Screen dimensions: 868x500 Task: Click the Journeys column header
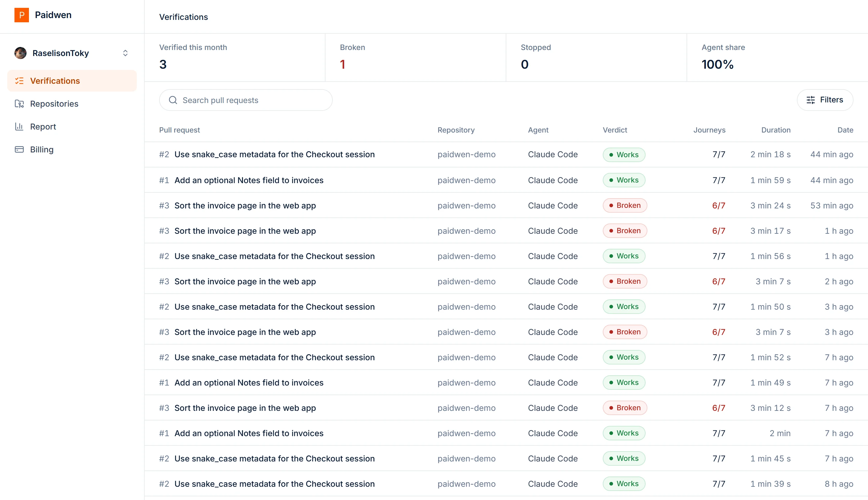(709, 130)
